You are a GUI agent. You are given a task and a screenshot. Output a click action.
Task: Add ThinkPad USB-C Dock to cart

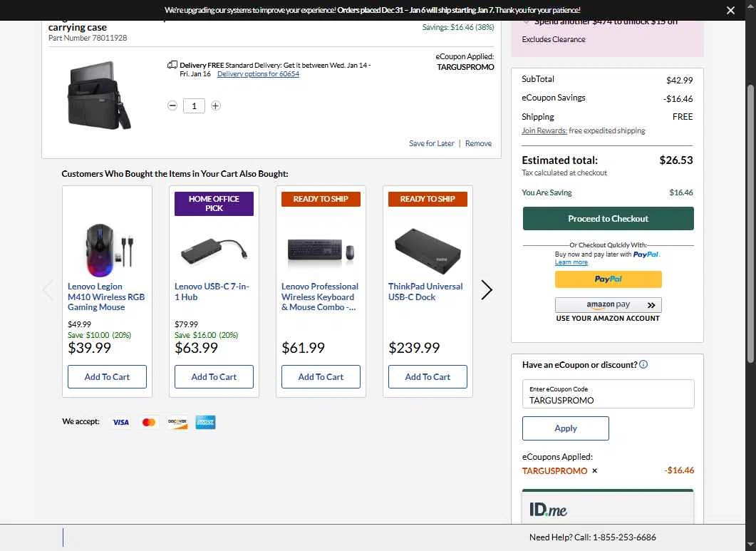click(428, 377)
